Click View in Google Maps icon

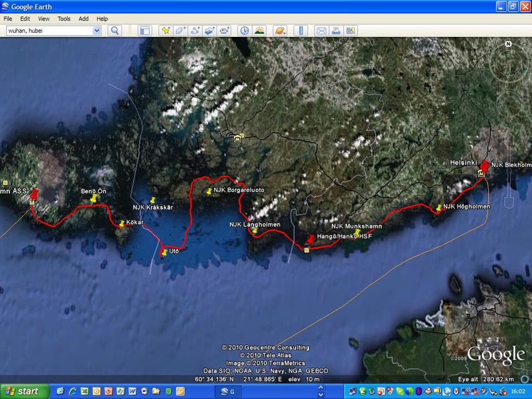(x=350, y=31)
